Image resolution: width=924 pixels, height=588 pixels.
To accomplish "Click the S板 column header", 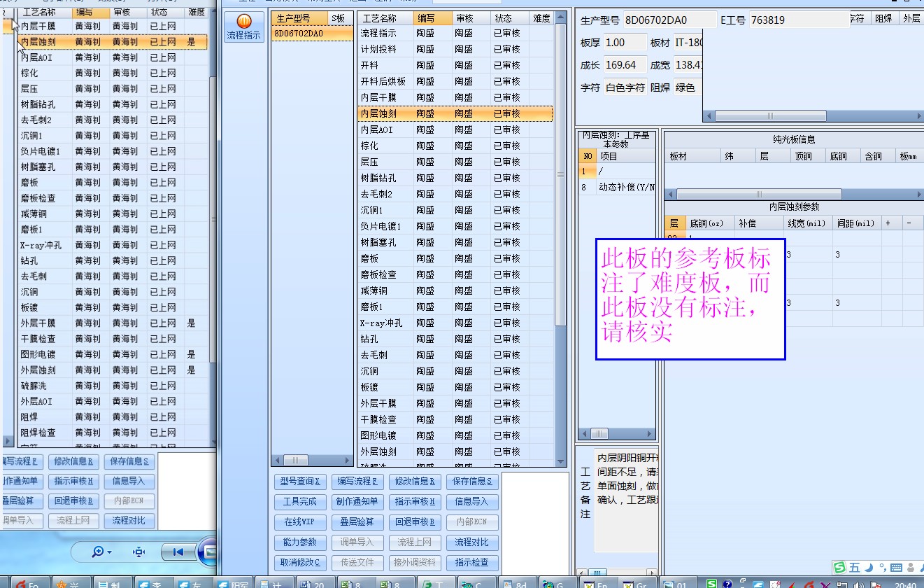I will 340,18.
